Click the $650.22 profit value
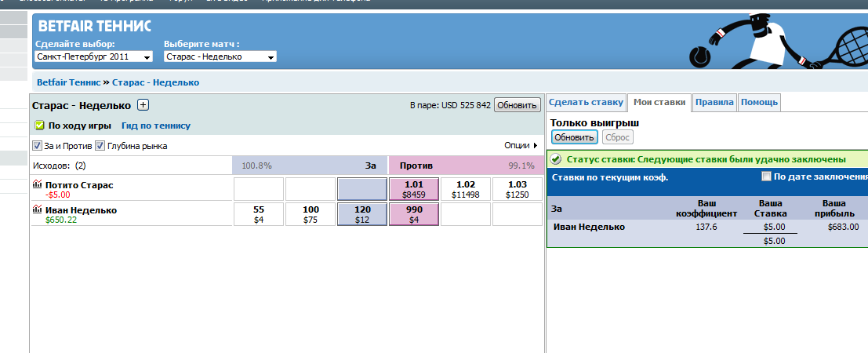The height and width of the screenshot is (353, 868). (61, 220)
